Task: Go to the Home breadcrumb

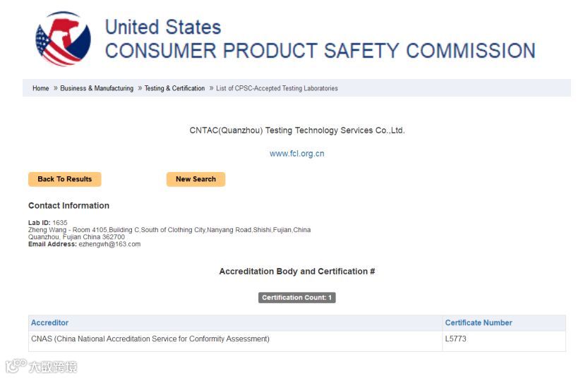Action: click(x=41, y=89)
